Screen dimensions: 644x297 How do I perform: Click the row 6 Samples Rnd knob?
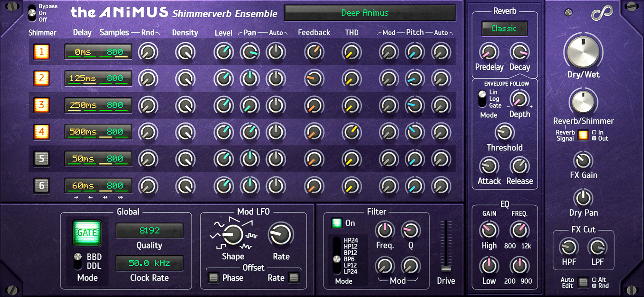click(x=148, y=186)
